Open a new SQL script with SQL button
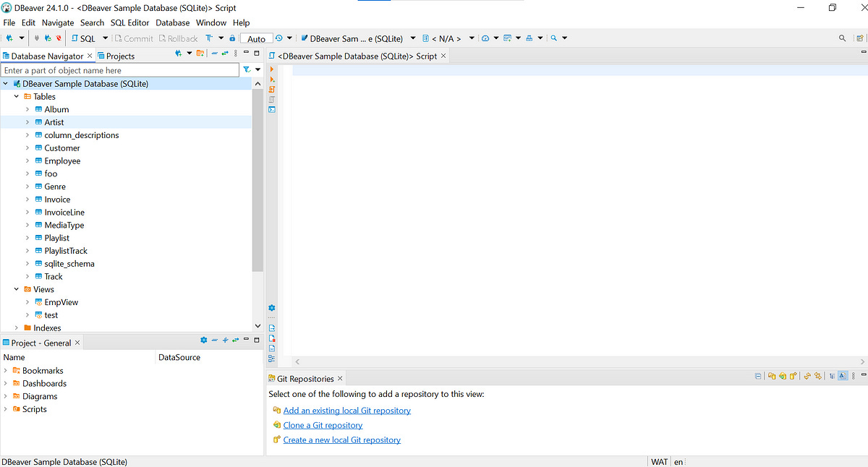The width and height of the screenshot is (868, 467). point(83,38)
